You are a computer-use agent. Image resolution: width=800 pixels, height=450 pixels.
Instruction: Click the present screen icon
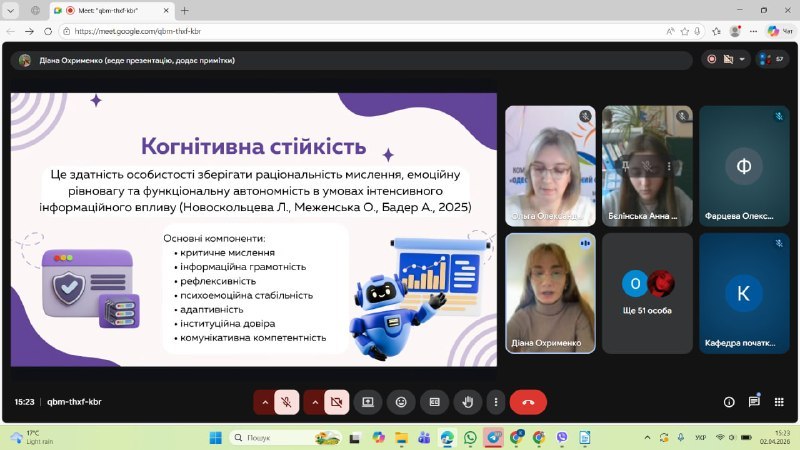pos(368,401)
